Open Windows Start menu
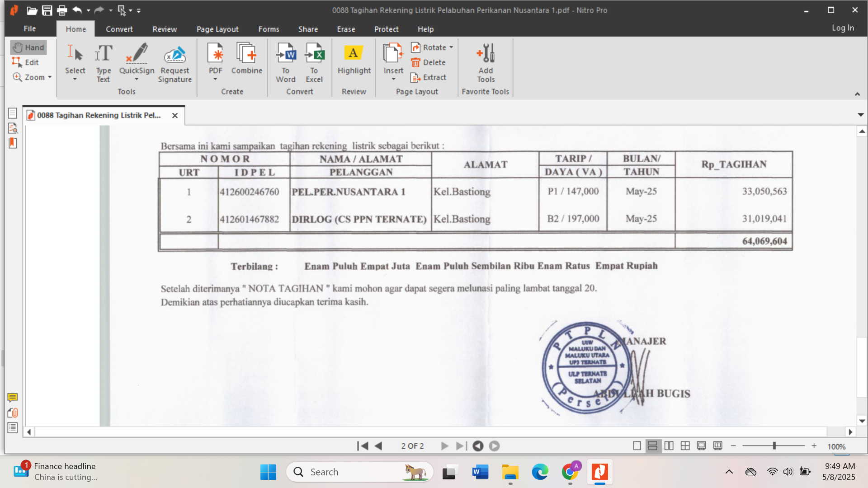The image size is (868, 488). pyautogui.click(x=268, y=472)
